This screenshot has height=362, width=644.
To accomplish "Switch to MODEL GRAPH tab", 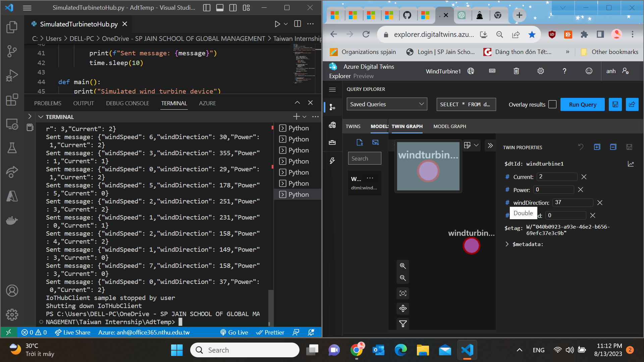I will coord(449,126).
